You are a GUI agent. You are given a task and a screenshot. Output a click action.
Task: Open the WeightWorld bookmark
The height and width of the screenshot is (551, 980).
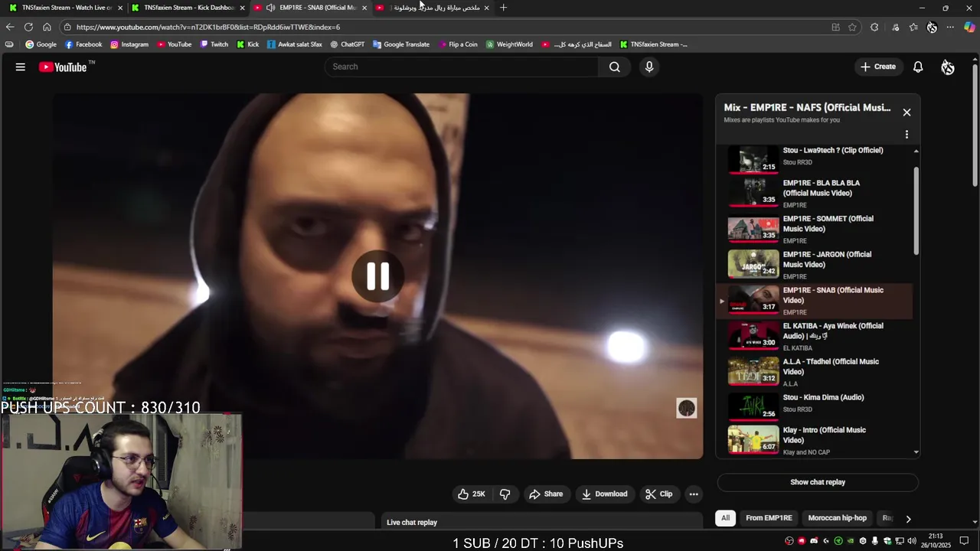pos(509,44)
